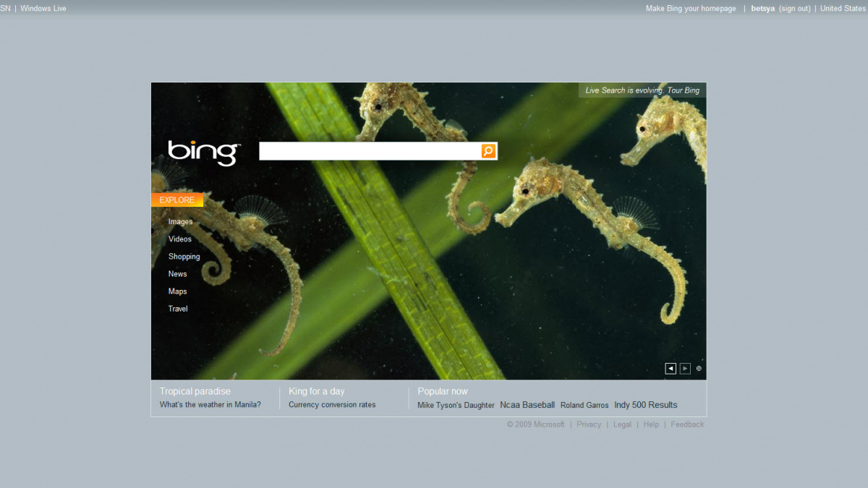Open the Videos search category
This screenshot has width=868, height=488.
click(x=180, y=239)
